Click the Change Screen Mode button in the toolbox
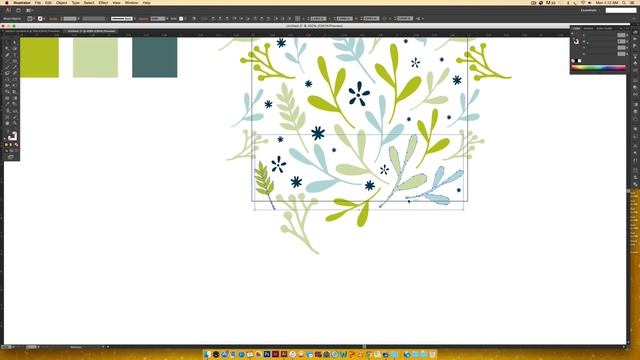 tap(11, 157)
